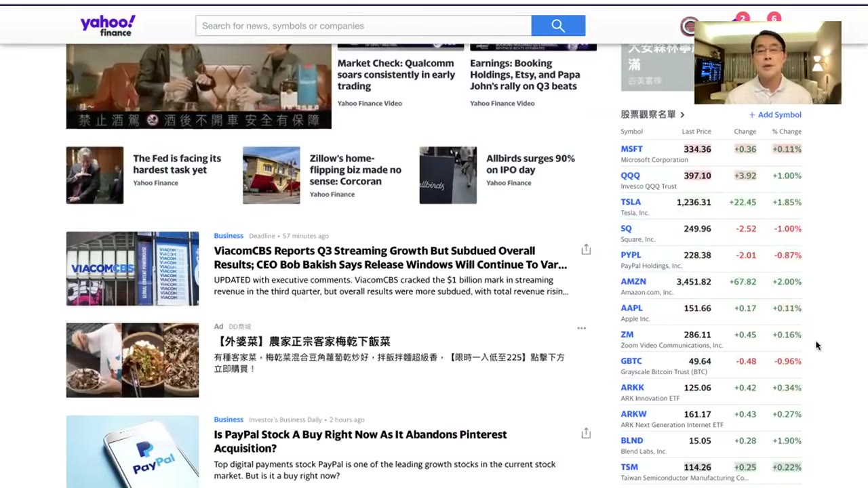Screen dimensions: 868x488
Task: Expand the 股票觀察名單 watchlist chevron
Action: (682, 115)
